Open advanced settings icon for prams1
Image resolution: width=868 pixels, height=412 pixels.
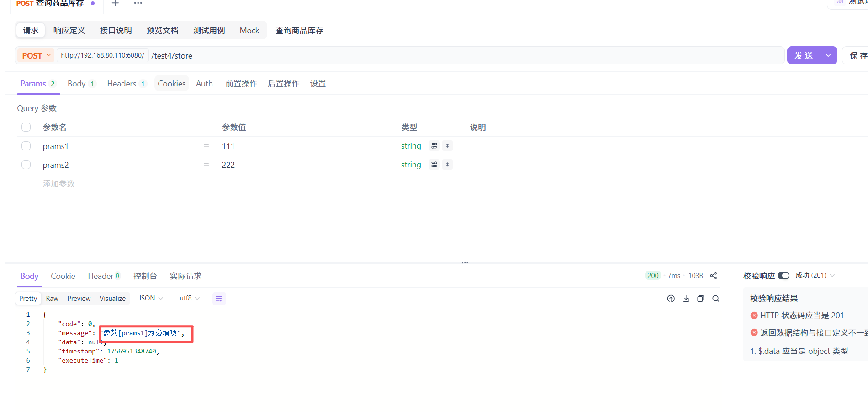coord(434,145)
